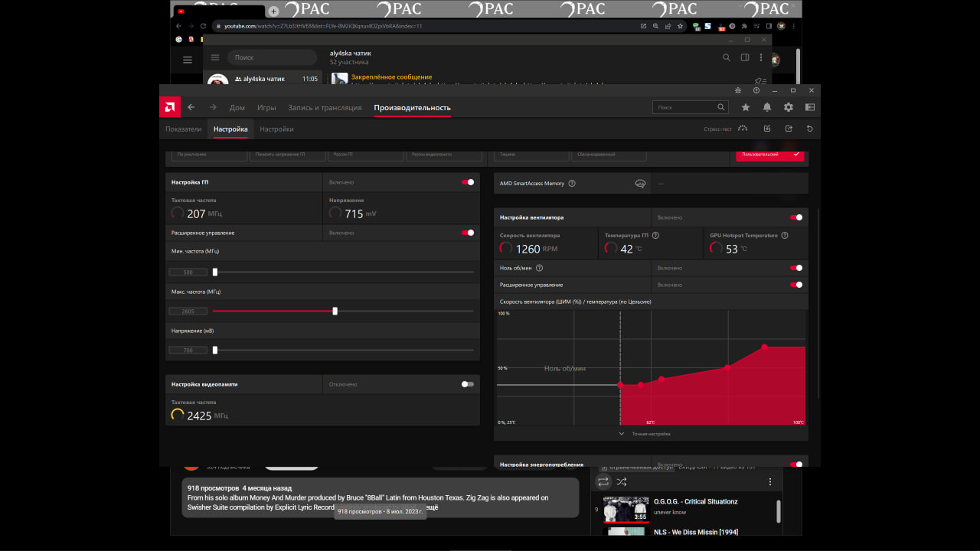Disable the Ноль об/мин toggle
The image size is (980, 551).
[x=796, y=268]
